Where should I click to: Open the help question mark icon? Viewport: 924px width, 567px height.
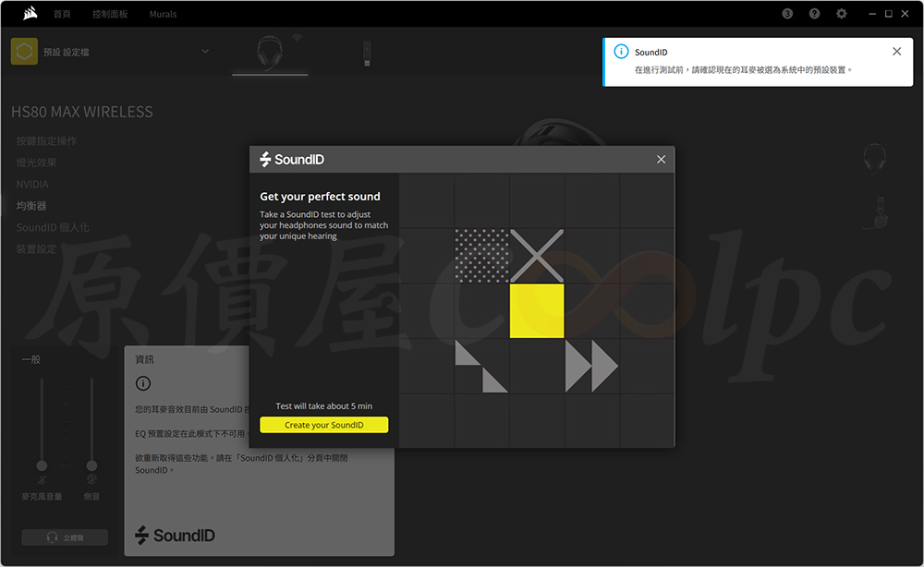click(814, 14)
